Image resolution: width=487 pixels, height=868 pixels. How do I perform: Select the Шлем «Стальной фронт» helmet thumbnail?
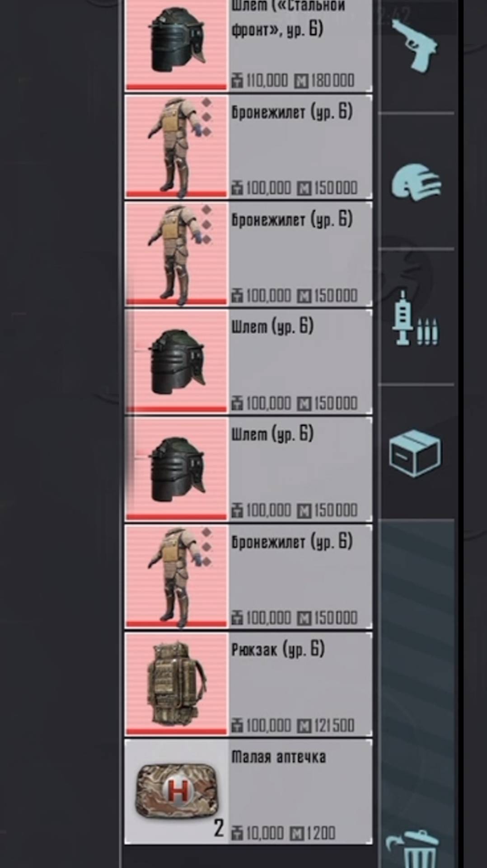click(x=176, y=44)
